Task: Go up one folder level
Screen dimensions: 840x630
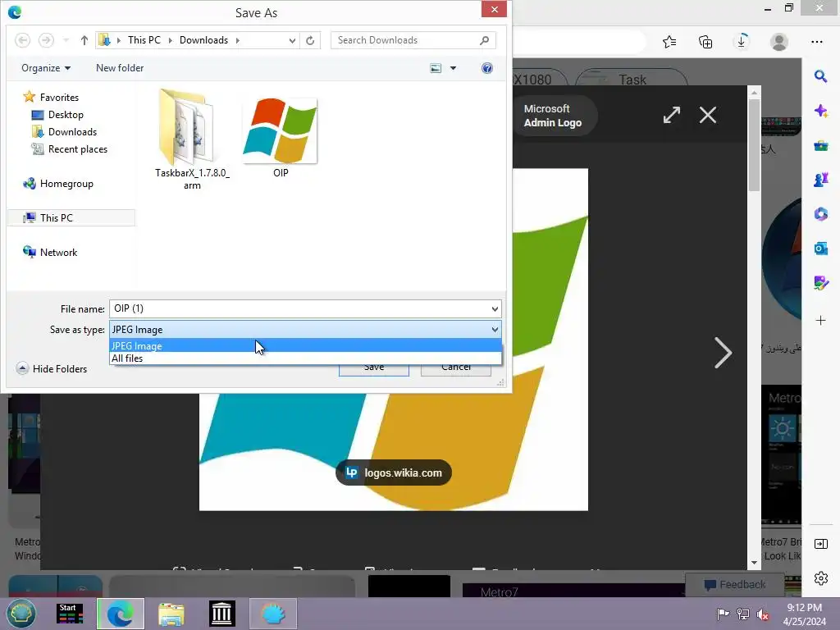Action: [84, 40]
